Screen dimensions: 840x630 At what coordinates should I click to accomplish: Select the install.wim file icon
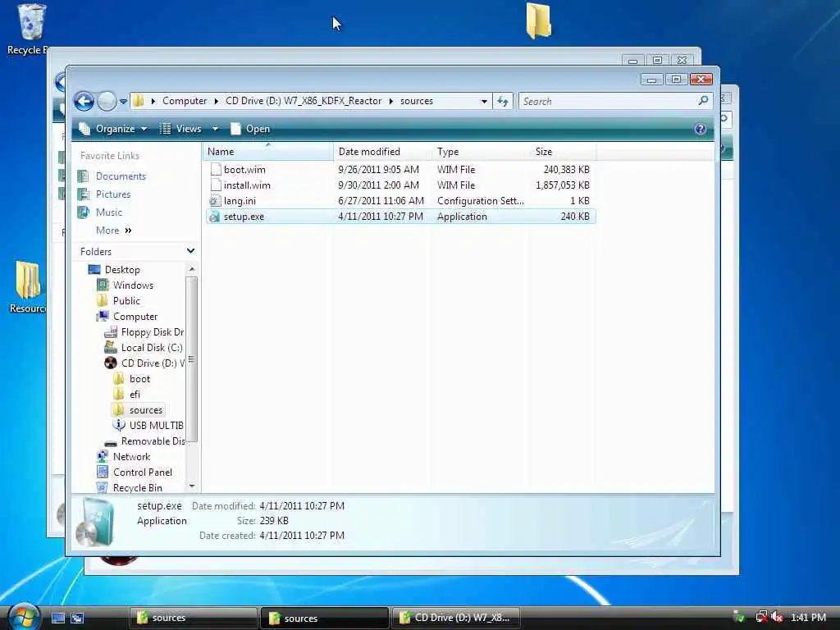[x=216, y=185]
